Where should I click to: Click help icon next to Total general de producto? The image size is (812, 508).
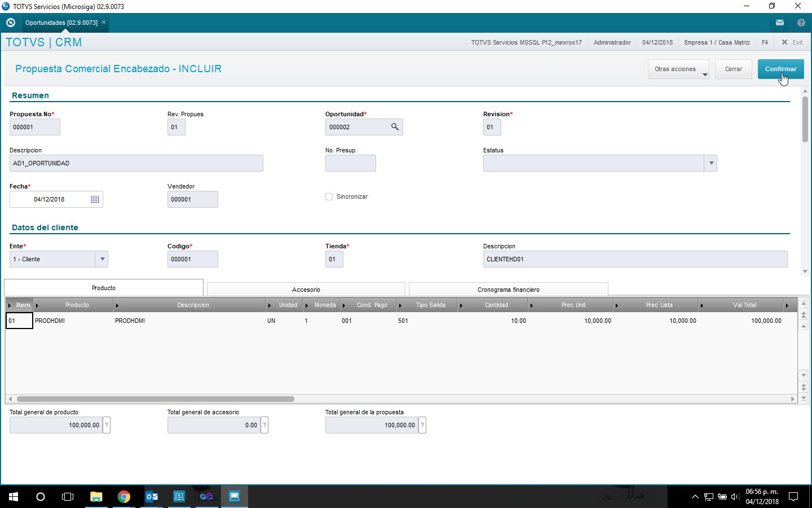point(107,425)
